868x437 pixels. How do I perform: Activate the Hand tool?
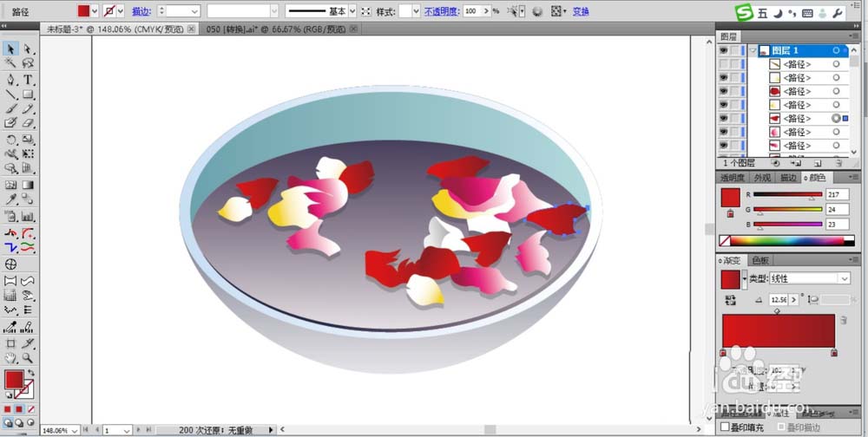pyautogui.click(x=10, y=358)
